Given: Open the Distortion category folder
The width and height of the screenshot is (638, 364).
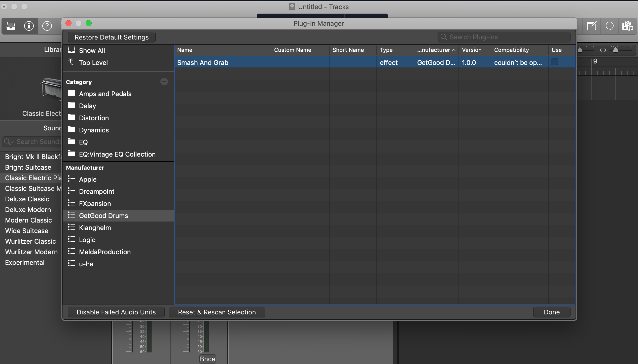Looking at the screenshot, I should [94, 118].
